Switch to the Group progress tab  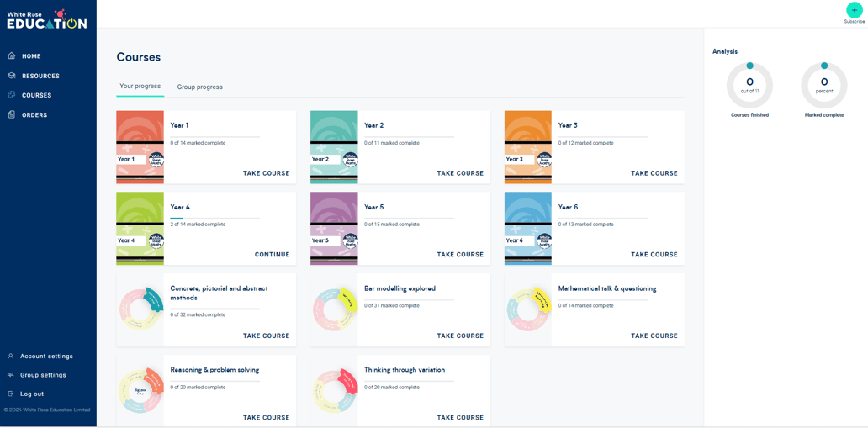click(200, 87)
